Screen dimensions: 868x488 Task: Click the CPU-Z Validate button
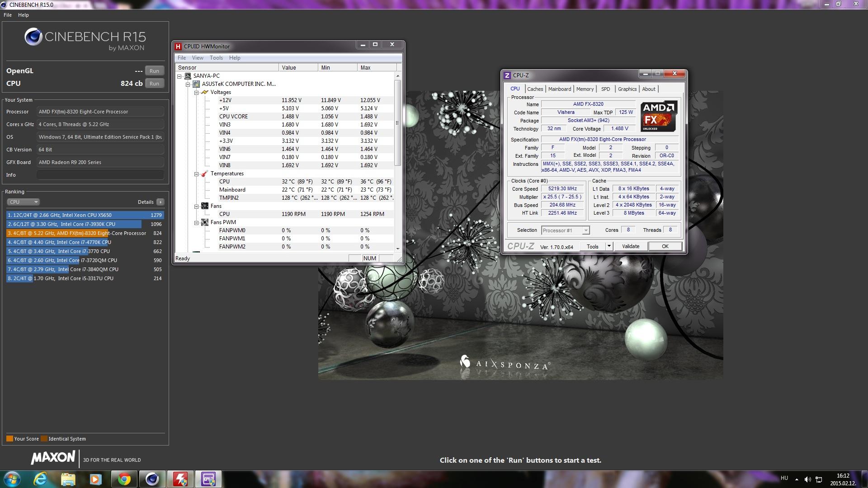[631, 246]
